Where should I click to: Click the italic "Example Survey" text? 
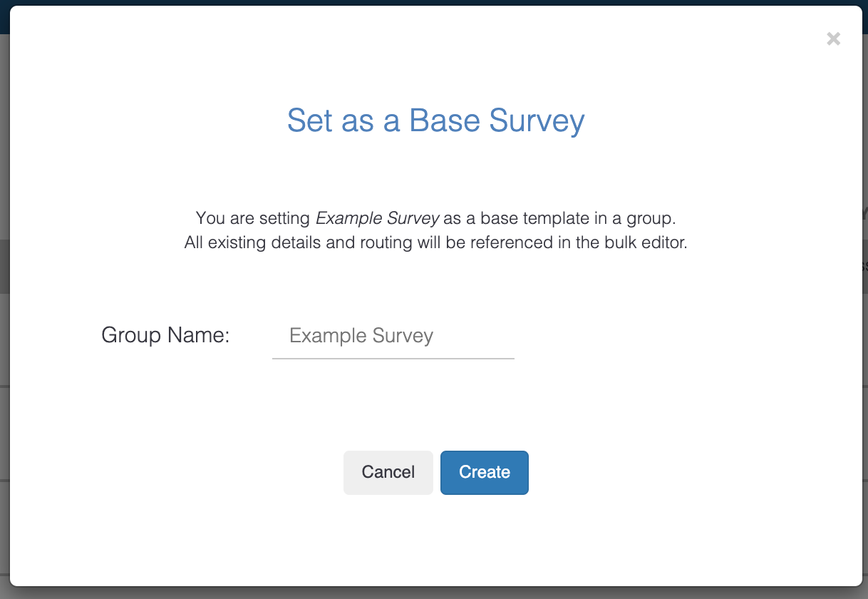tap(377, 217)
